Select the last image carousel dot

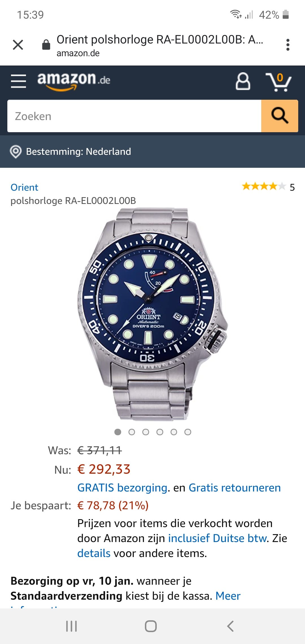188,432
